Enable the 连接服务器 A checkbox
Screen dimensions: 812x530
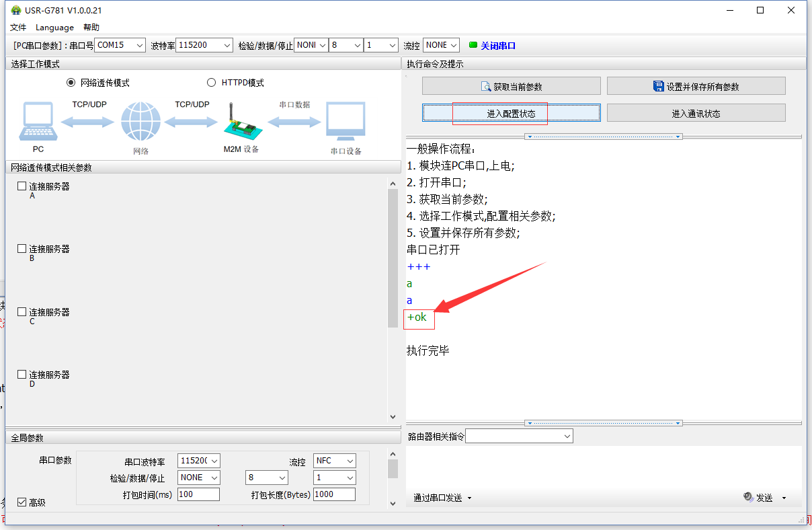[22, 186]
